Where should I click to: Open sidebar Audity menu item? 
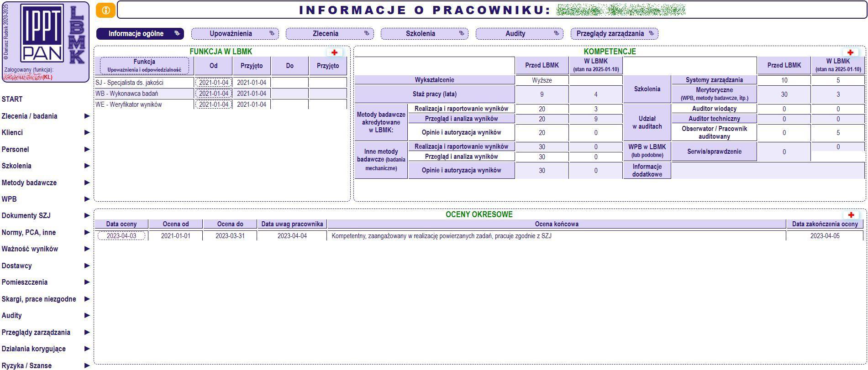[12, 316]
